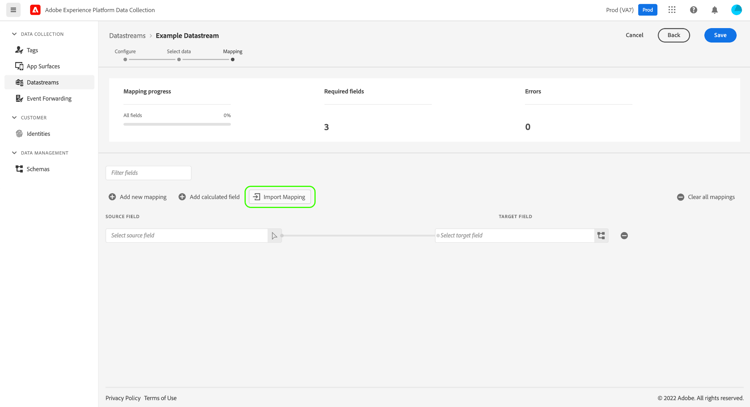Click the Errors count 0
The width and height of the screenshot is (750, 407).
(528, 127)
